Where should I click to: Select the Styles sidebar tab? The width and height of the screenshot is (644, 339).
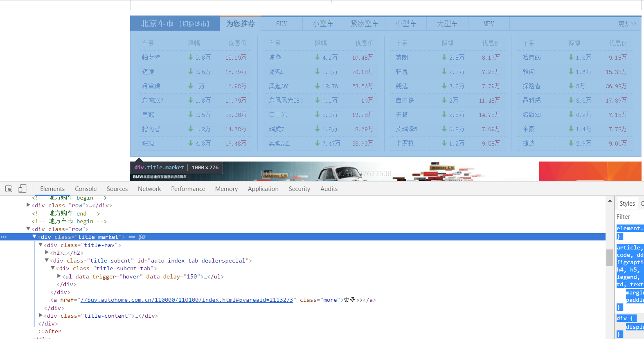[627, 203]
